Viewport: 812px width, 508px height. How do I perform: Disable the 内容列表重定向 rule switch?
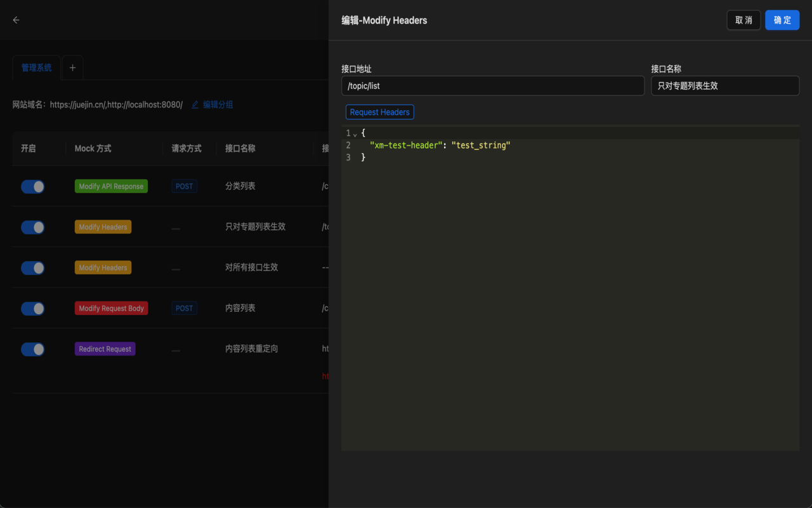pos(32,349)
